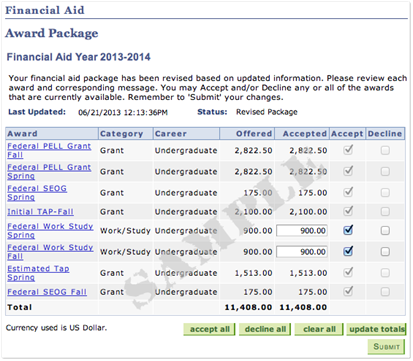Image resolution: width=413 pixels, height=361 pixels.
Task: Click Decline checkbox for Federal PELL Grant Fall
Action: [385, 150]
